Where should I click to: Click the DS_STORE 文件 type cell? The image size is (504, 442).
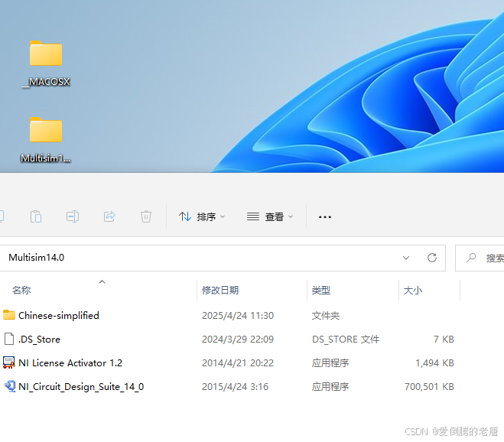[x=346, y=340]
